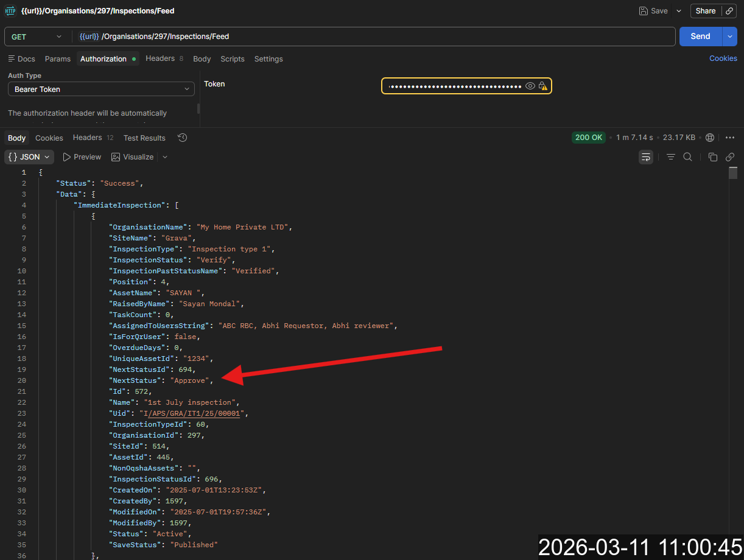Image resolution: width=744 pixels, height=560 pixels.
Task: Click the token lock warning icon
Action: [x=542, y=86]
